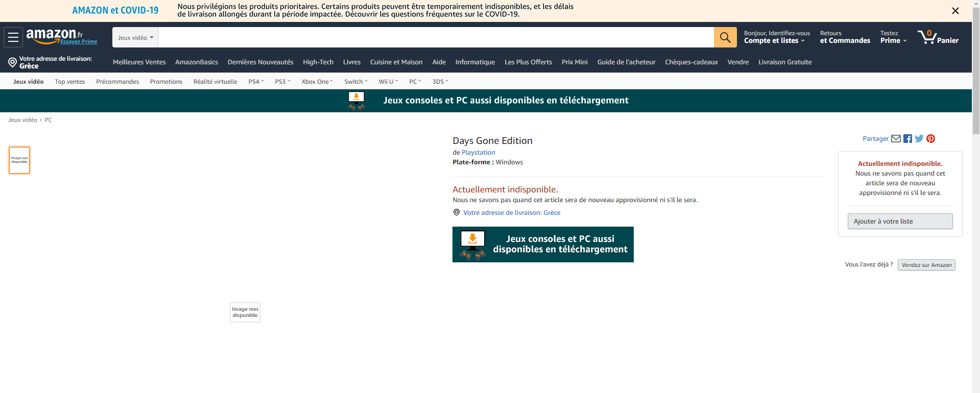Expand the 3DS submenu
This screenshot has height=393, width=980.
click(440, 82)
